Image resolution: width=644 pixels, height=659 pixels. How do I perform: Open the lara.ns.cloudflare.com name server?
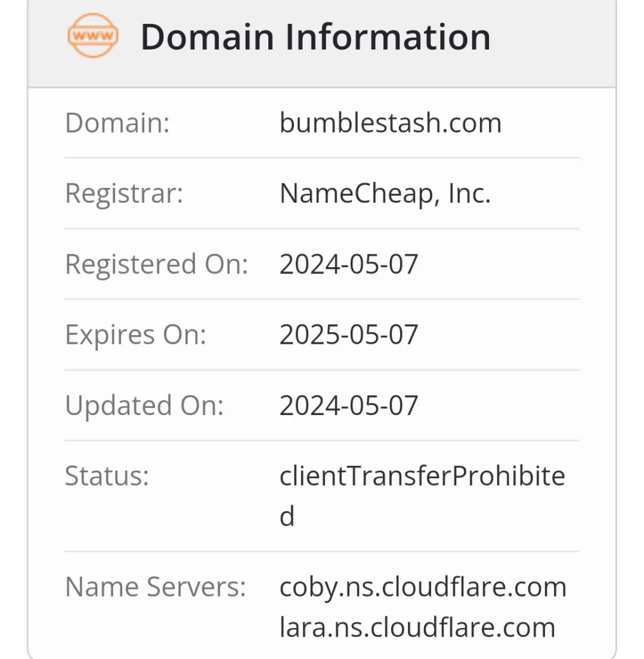[x=417, y=627]
